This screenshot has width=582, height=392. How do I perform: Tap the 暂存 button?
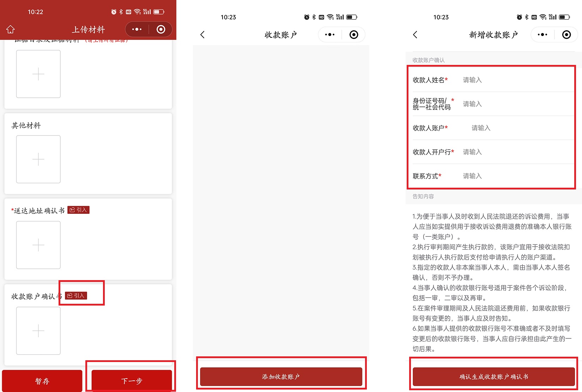click(x=42, y=381)
